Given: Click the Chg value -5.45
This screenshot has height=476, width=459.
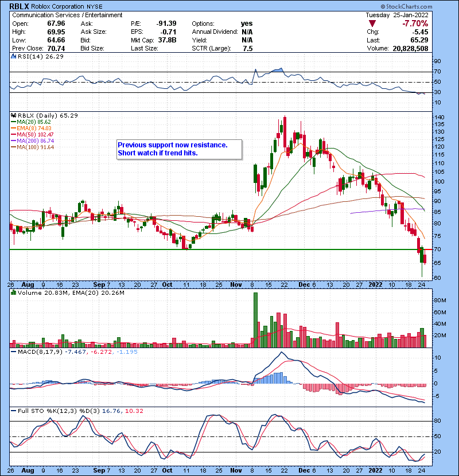Looking at the screenshot, I should tap(420, 32).
